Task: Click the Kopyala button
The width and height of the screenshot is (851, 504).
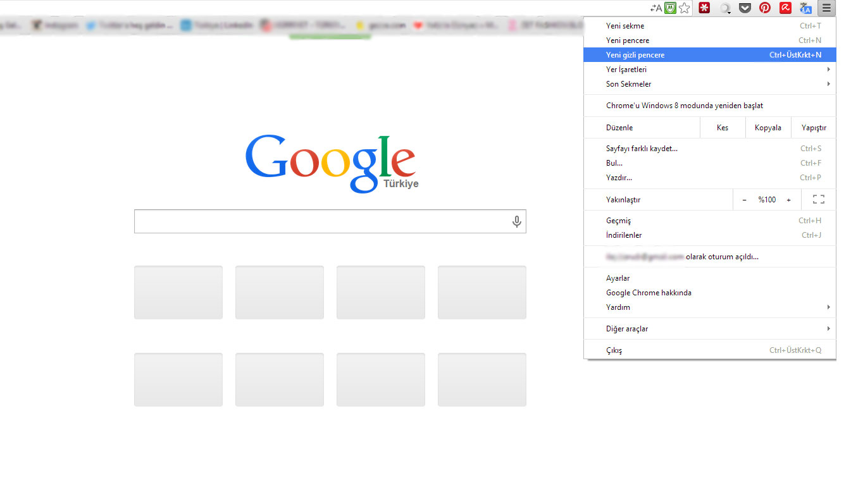Action: [x=768, y=128]
